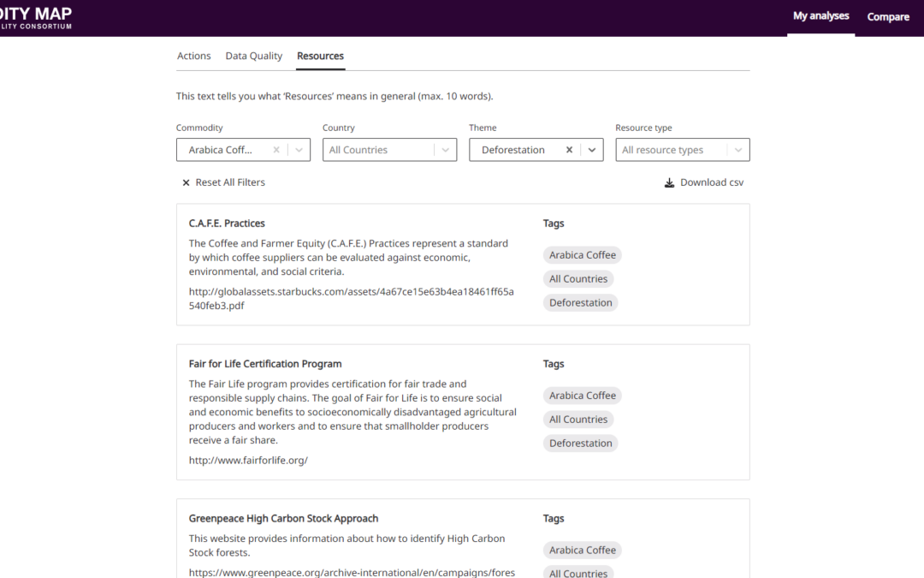
Task: Click the Fair for Life Certification Program title
Action: click(265, 364)
